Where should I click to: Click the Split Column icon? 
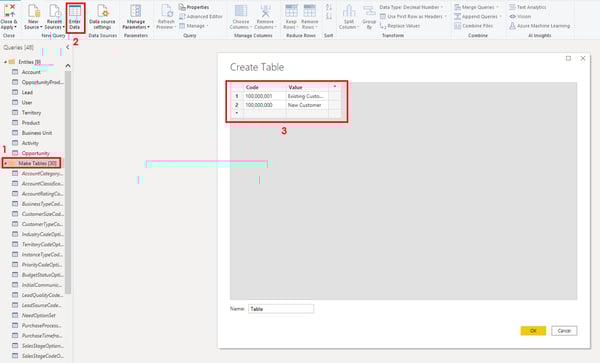click(349, 17)
